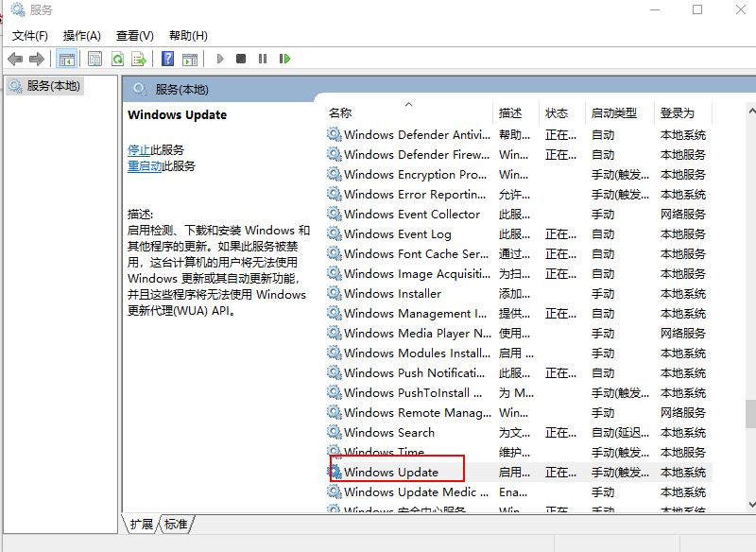Click the Refresh toolbar icon
This screenshot has width=756, height=552.
[x=117, y=59]
